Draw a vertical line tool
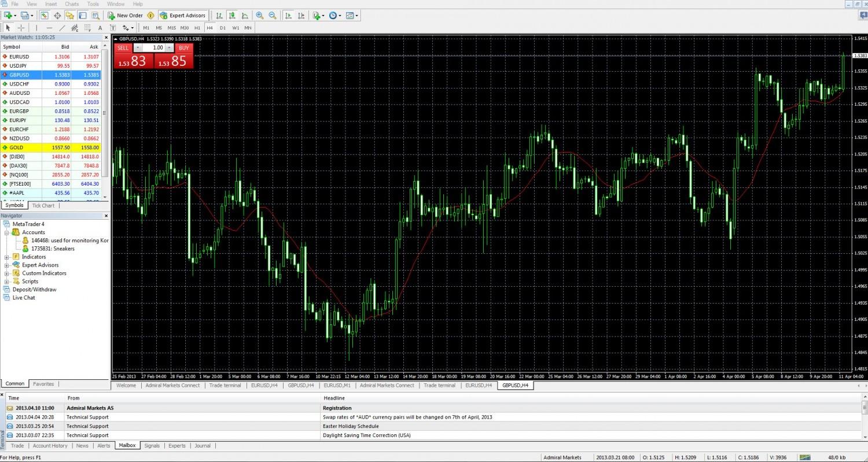The height and width of the screenshot is (462, 868). [36, 28]
